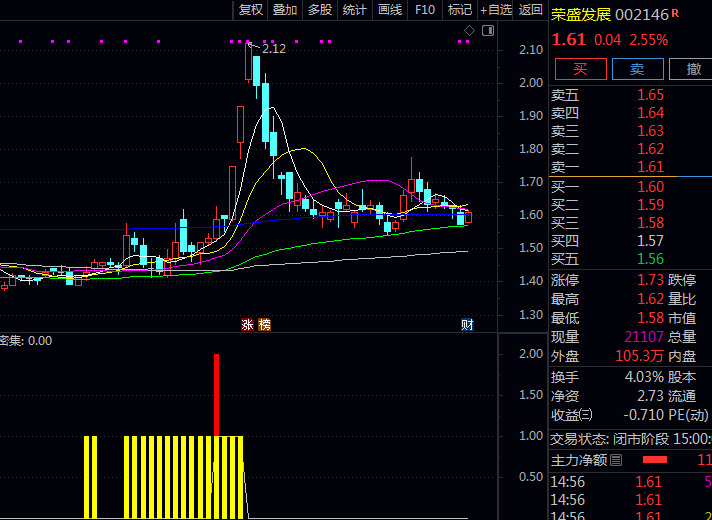Select 卖五 price 1.65
712x520 pixels.
(650, 95)
